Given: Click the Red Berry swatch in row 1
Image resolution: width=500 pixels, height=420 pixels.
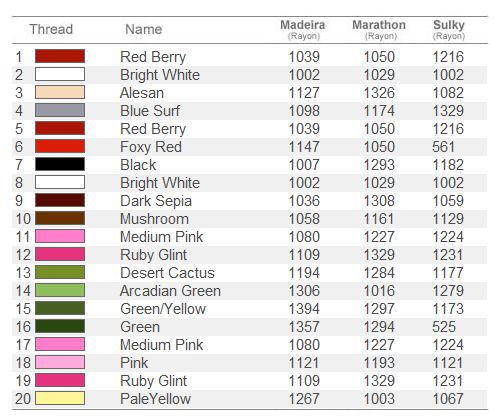Looking at the screenshot, I should click(60, 56).
